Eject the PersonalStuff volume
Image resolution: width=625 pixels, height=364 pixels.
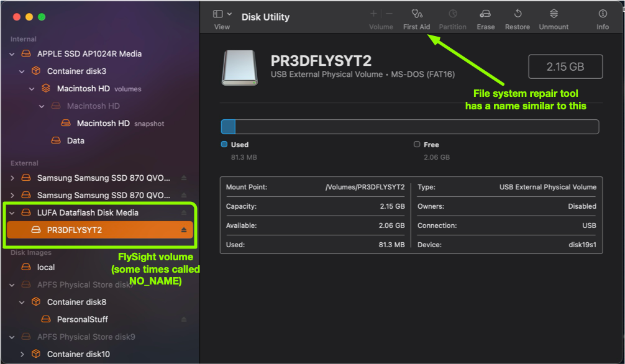click(184, 319)
